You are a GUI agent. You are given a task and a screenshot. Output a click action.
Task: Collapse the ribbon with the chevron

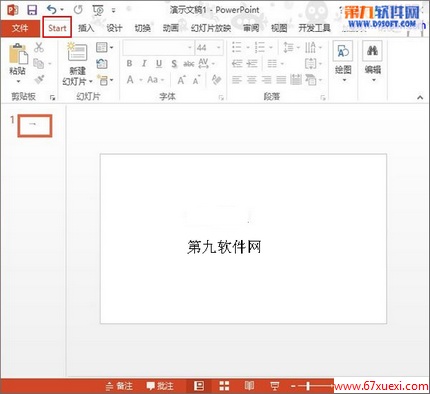point(420,97)
